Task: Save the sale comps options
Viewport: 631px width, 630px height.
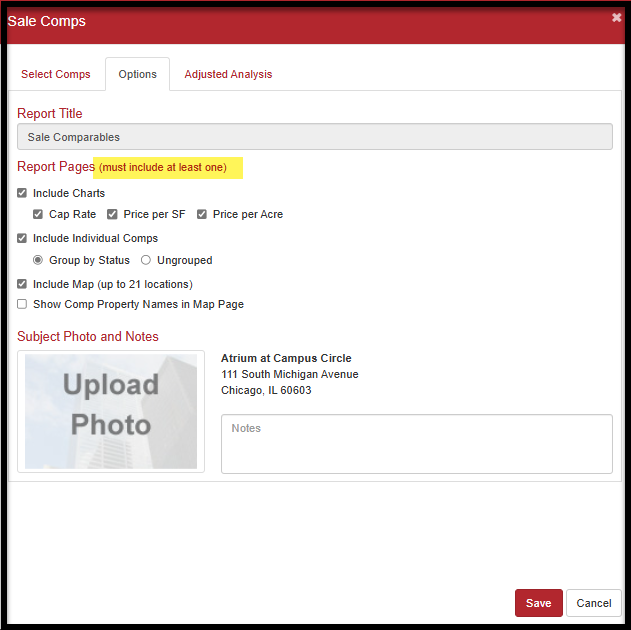Action: coord(538,603)
